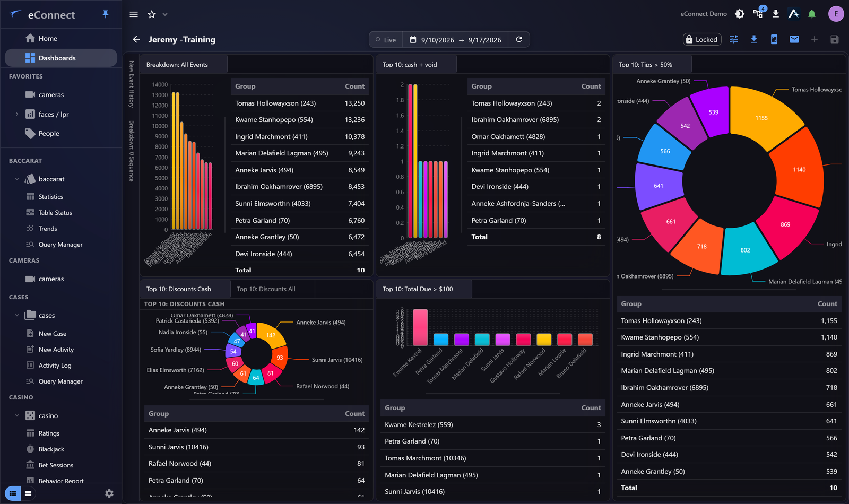Click the blue document export icon
849x504 pixels.
[x=774, y=39]
